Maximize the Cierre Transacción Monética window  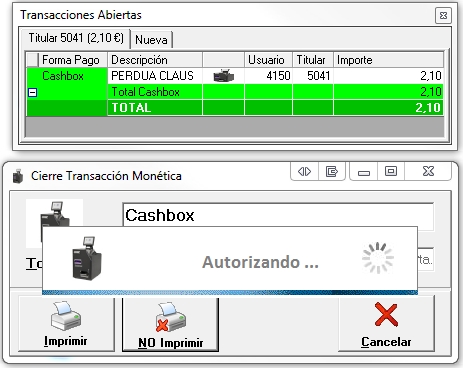391,171
